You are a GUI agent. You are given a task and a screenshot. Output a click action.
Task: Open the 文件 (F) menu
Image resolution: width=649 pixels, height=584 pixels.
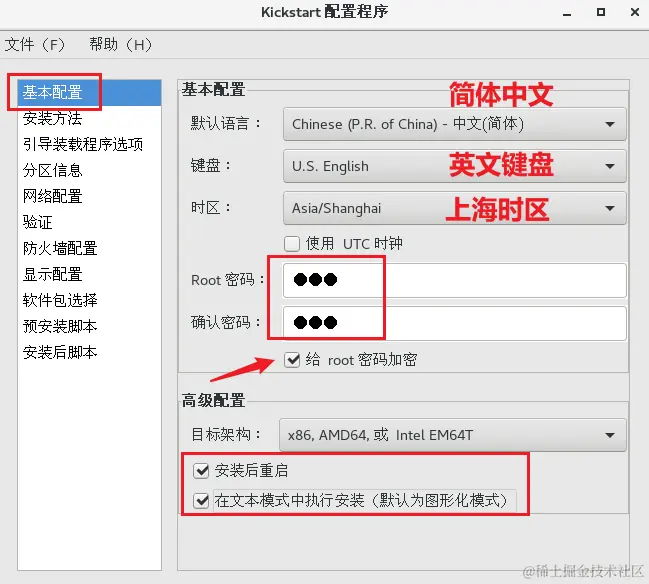[35, 44]
